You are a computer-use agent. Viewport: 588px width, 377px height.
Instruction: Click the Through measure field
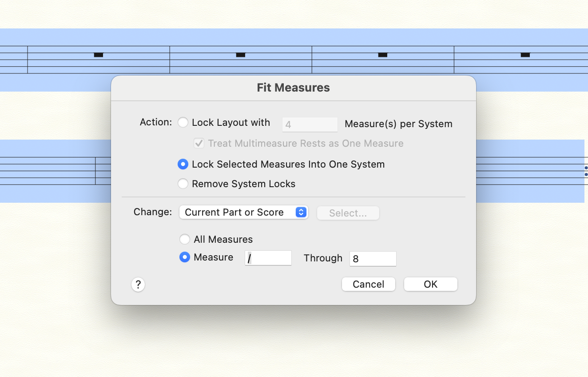(x=373, y=258)
